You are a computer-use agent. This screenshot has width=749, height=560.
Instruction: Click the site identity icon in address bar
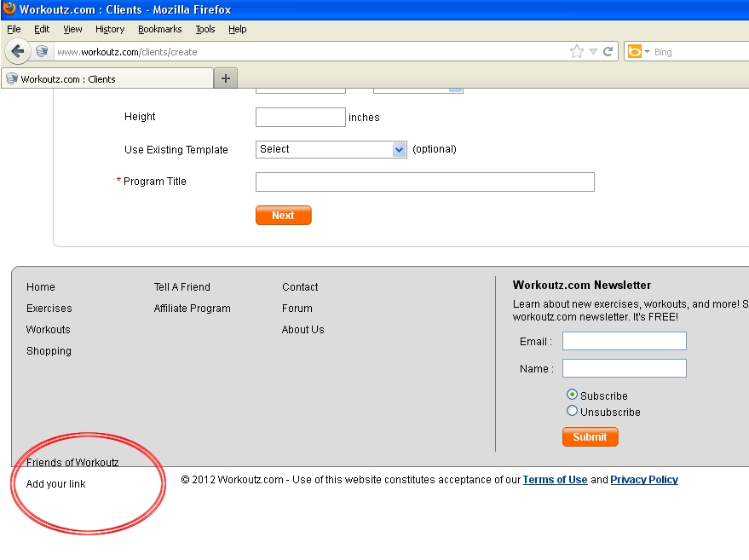pos(42,51)
